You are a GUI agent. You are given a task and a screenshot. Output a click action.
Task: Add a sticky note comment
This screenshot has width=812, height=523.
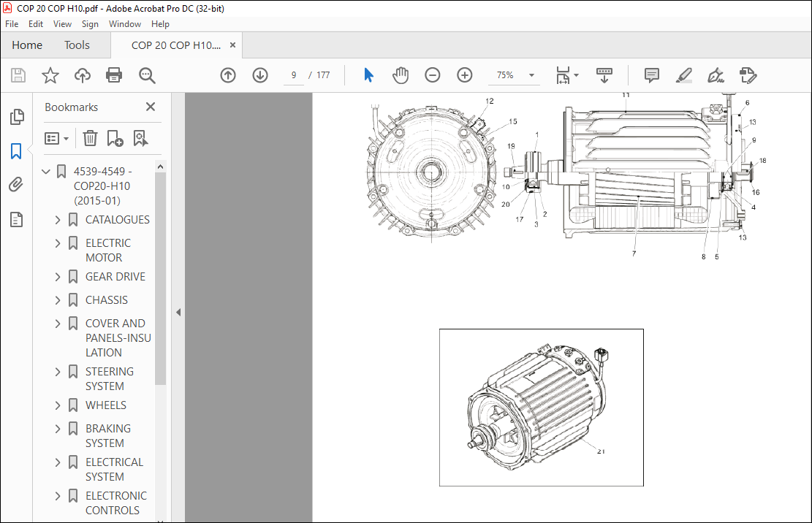pyautogui.click(x=652, y=75)
